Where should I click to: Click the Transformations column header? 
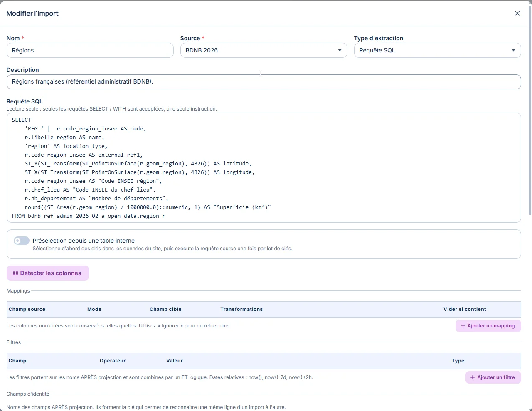click(241, 309)
